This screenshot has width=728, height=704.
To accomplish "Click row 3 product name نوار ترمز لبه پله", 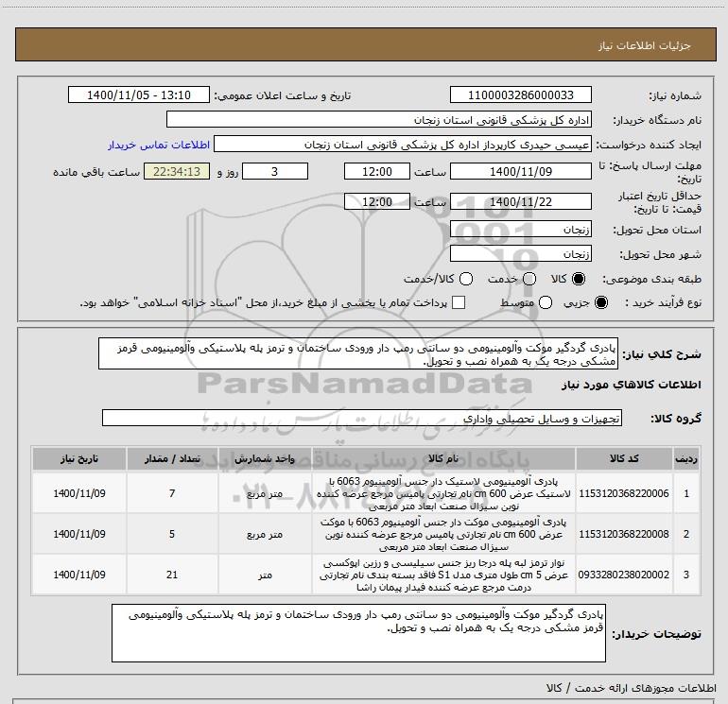I will tap(443, 575).
